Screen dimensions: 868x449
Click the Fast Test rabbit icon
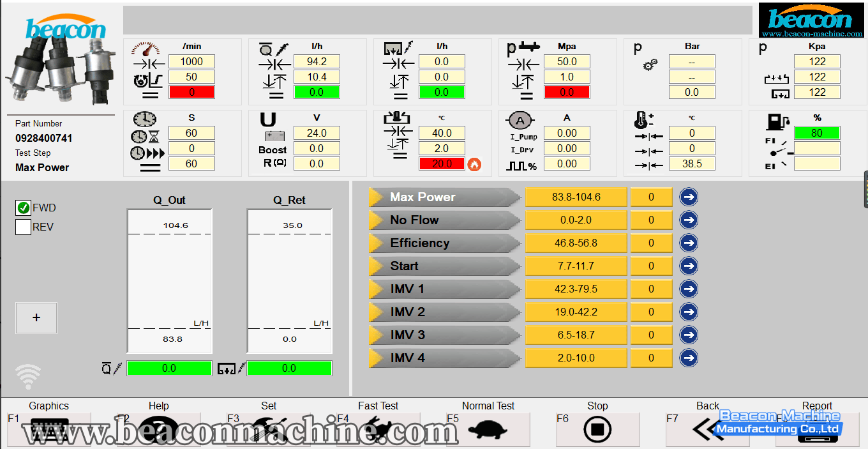click(x=378, y=429)
